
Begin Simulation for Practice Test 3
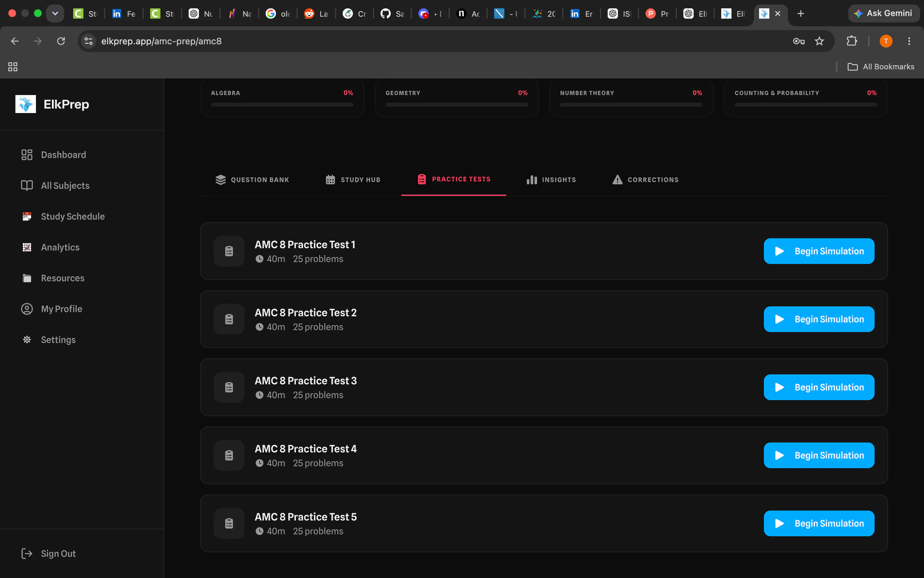pos(819,387)
